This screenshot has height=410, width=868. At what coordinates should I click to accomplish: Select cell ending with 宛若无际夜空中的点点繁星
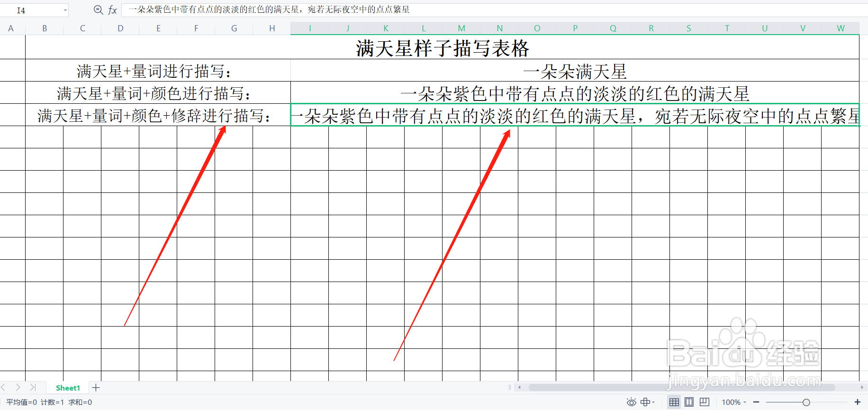tap(575, 115)
